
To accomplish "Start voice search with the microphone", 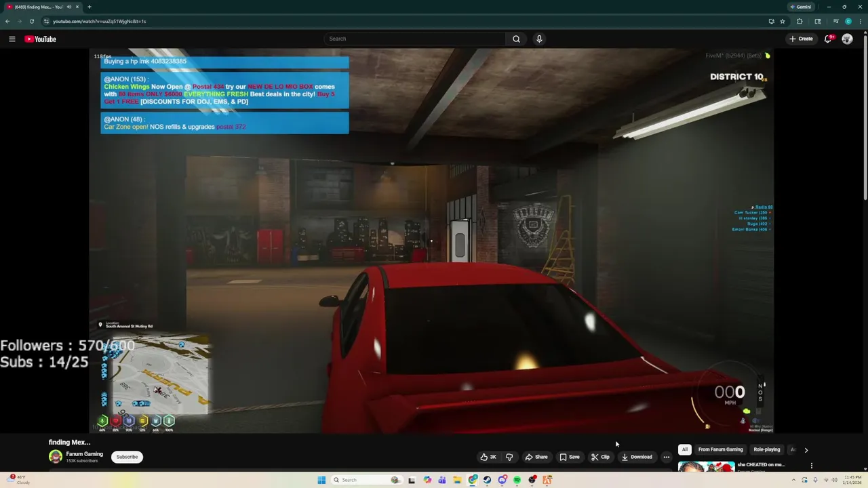I will [539, 39].
